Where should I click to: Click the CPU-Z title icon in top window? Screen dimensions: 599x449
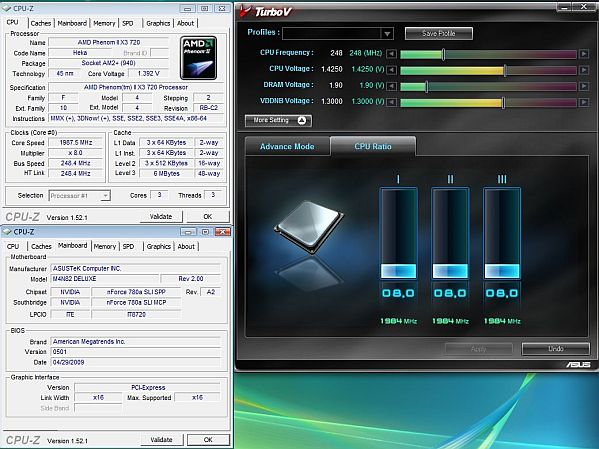7,8
